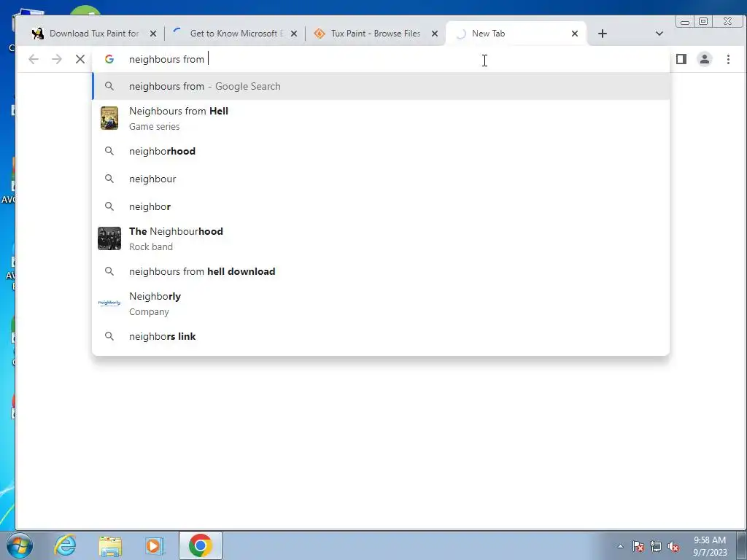Viewport: 747px width, 560px height.
Task: Click the Neighborly company logo
Action: point(109,303)
